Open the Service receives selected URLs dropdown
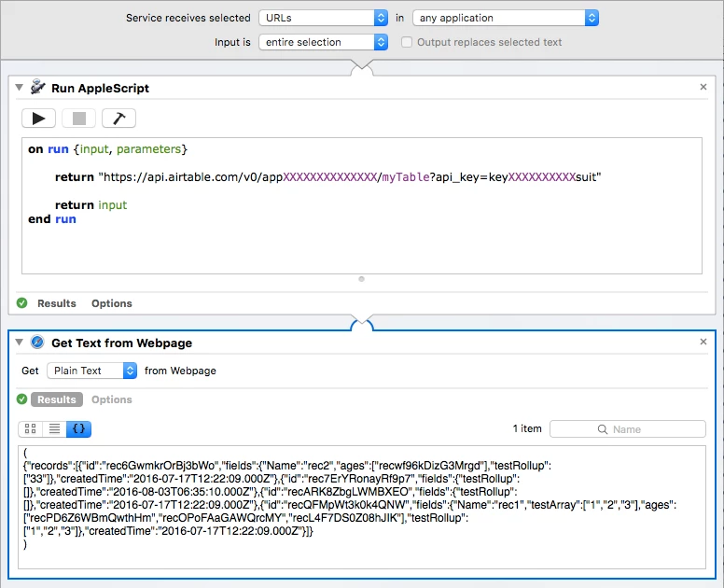Image resolution: width=724 pixels, height=588 pixels. point(323,18)
